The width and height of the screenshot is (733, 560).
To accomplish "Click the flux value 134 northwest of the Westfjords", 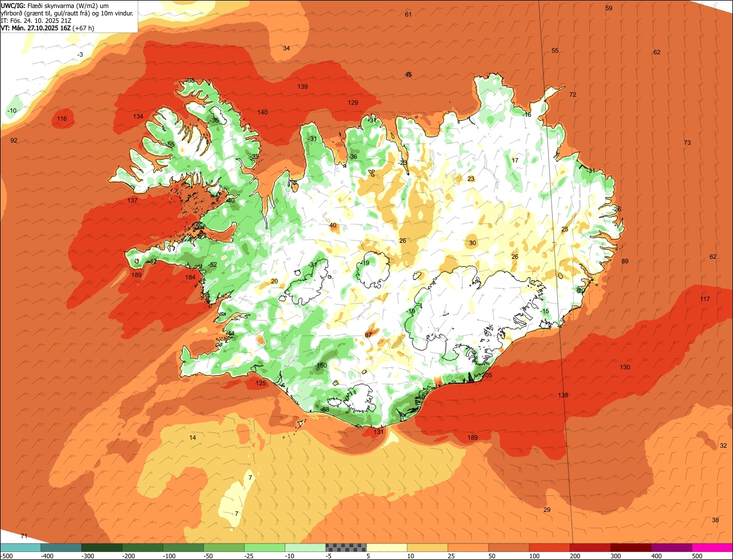I will pyautogui.click(x=138, y=116).
